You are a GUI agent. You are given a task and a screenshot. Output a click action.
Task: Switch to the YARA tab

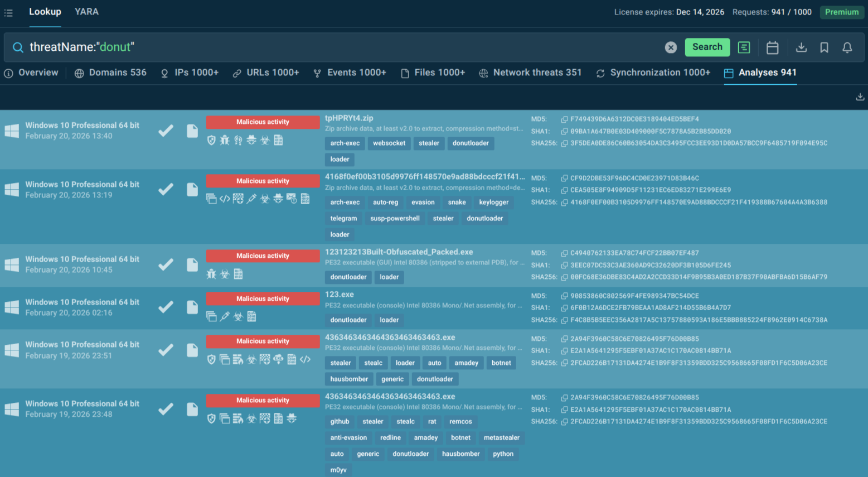(x=86, y=12)
